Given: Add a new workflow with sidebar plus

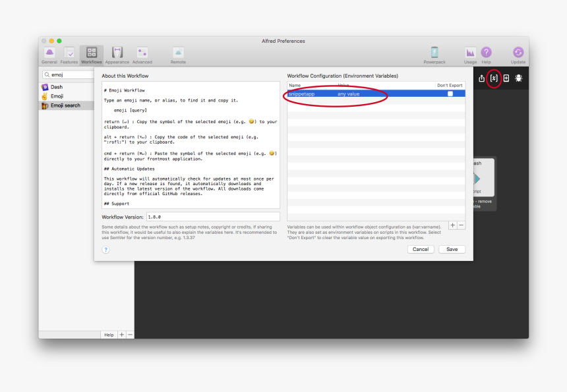Looking at the screenshot, I should coord(122,335).
